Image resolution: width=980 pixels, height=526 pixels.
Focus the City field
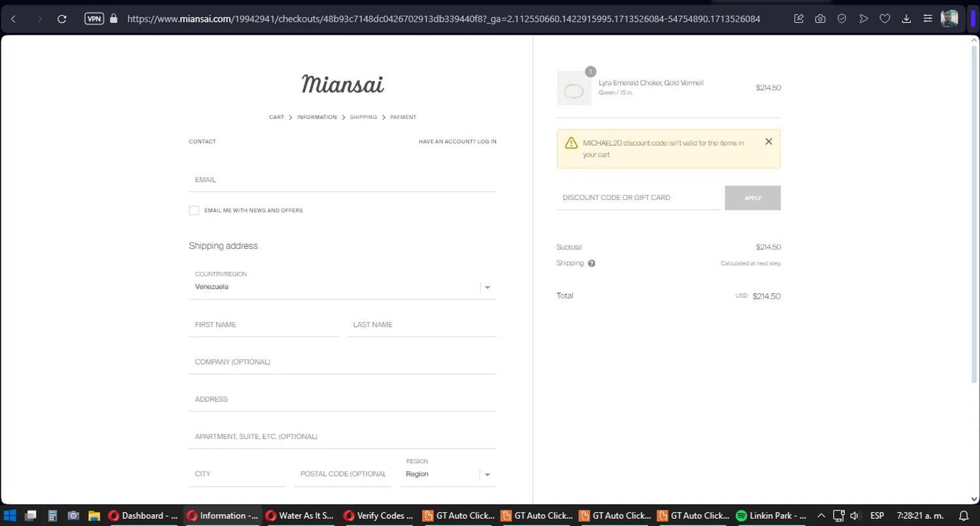click(x=237, y=474)
